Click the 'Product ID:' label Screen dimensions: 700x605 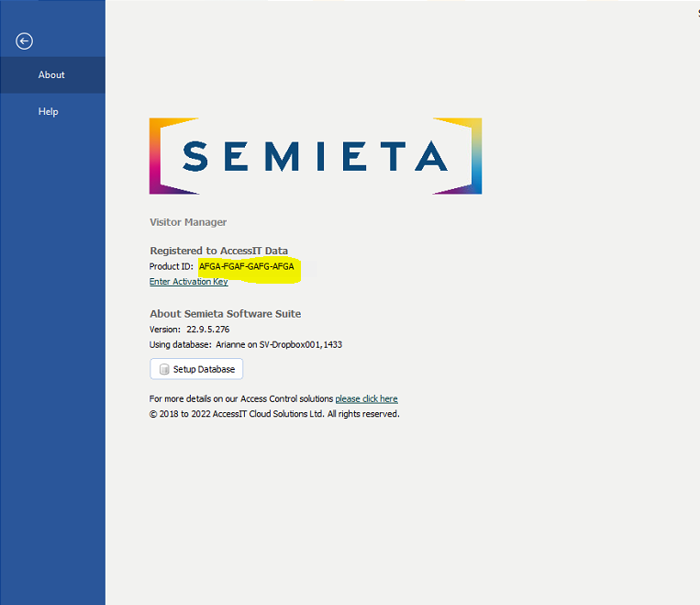click(x=171, y=267)
